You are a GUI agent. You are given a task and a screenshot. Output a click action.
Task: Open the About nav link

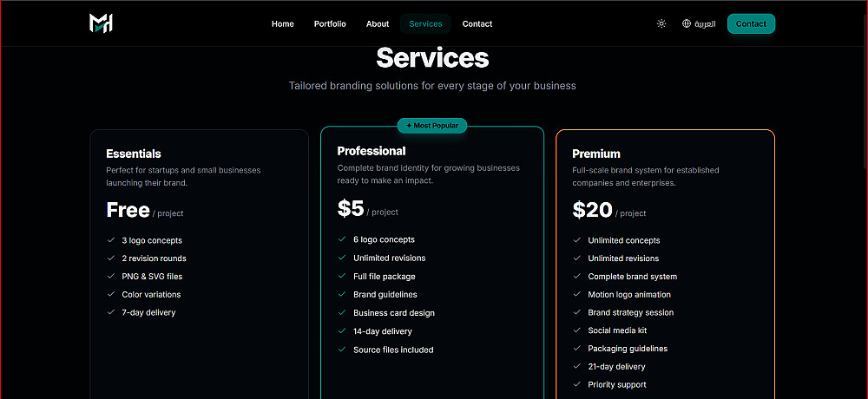[x=378, y=23]
